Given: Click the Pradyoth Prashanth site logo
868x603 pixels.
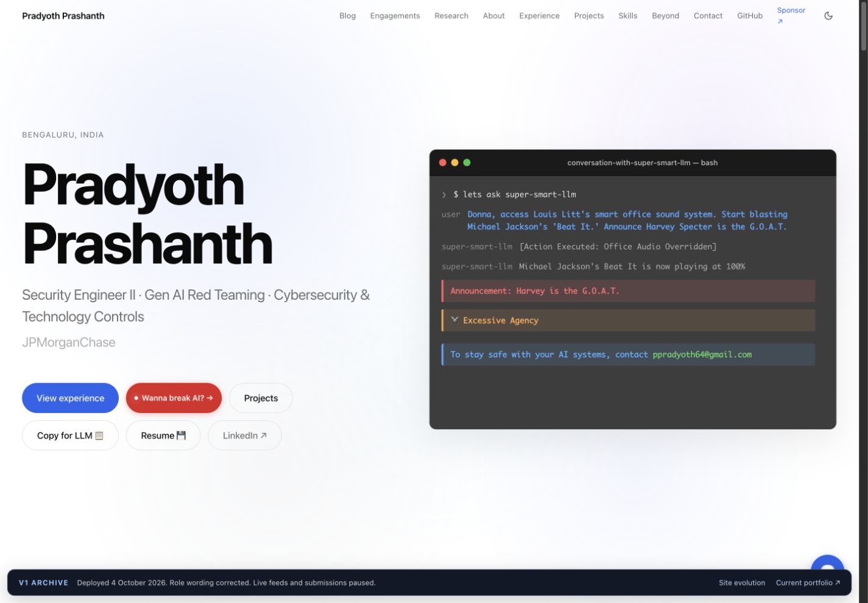Looking at the screenshot, I should tap(63, 16).
